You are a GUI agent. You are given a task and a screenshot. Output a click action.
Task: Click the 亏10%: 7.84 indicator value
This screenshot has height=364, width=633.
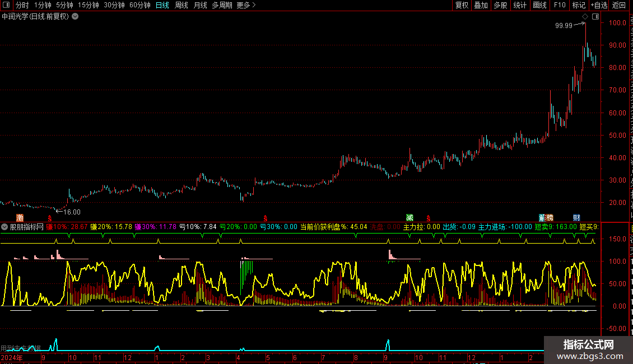tap(198, 227)
